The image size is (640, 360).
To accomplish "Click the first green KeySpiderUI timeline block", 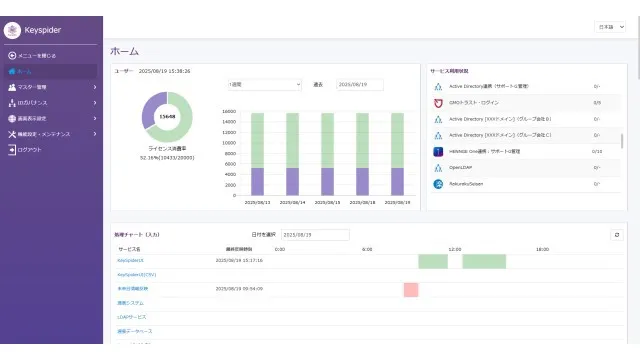I will (433, 261).
